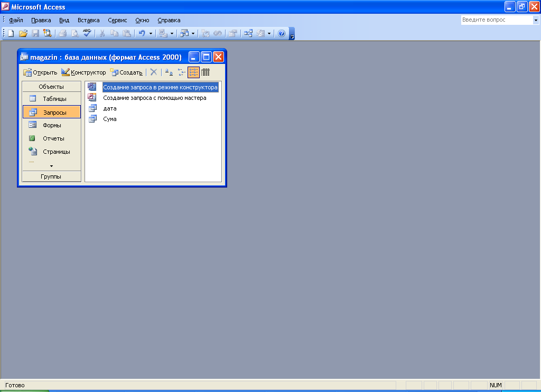This screenshot has height=392, width=541.
Task: Open the Справка menu
Action: tap(169, 20)
